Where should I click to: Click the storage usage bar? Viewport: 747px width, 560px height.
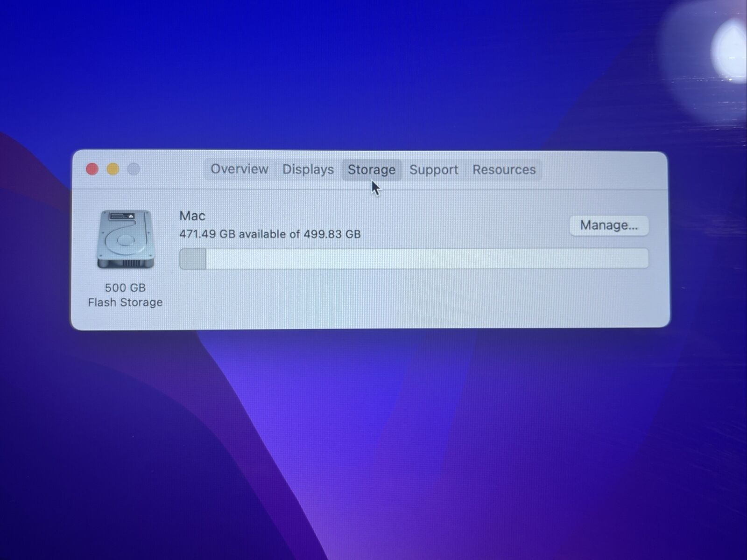coord(414,259)
